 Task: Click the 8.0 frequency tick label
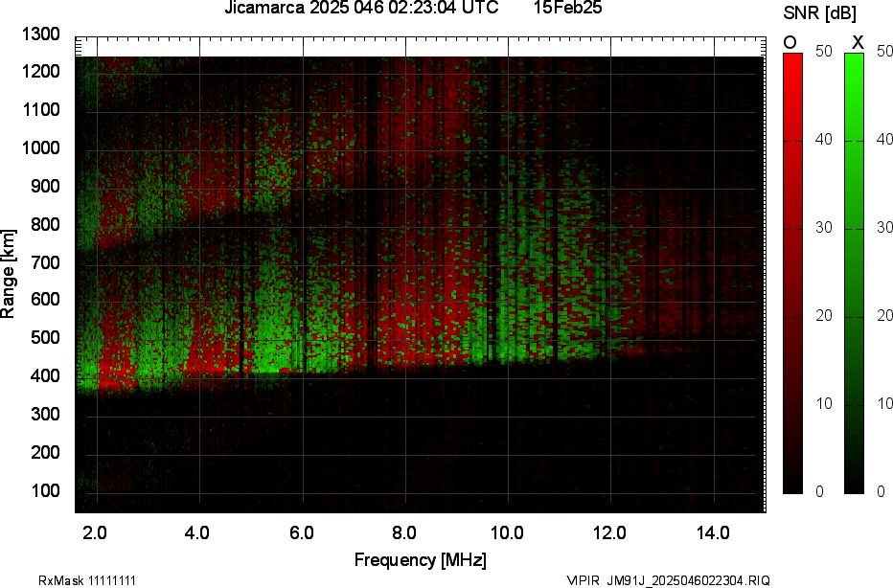pos(403,533)
